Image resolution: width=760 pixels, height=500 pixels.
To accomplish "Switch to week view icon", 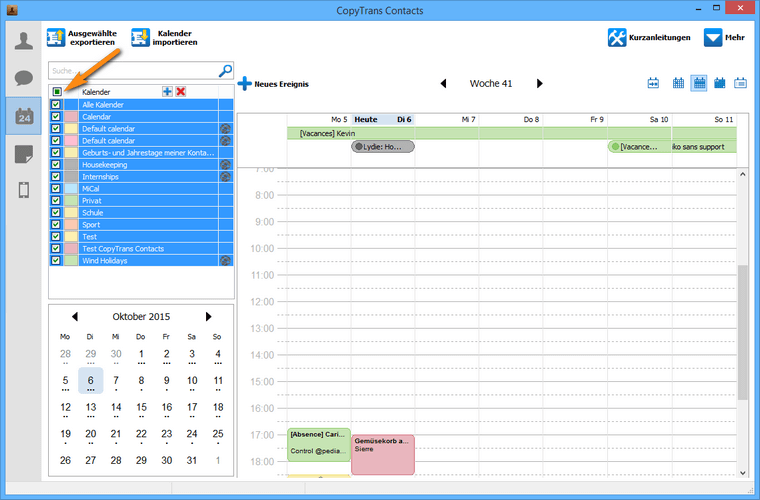I will tap(698, 83).
